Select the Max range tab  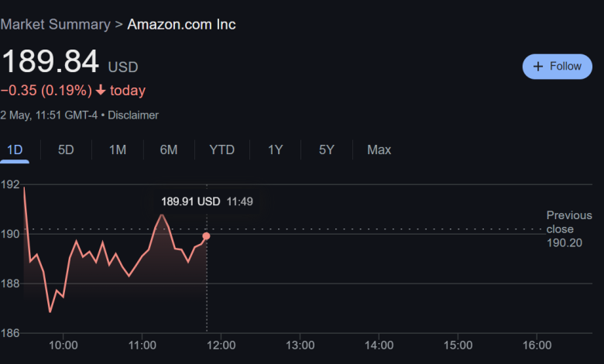[379, 149]
